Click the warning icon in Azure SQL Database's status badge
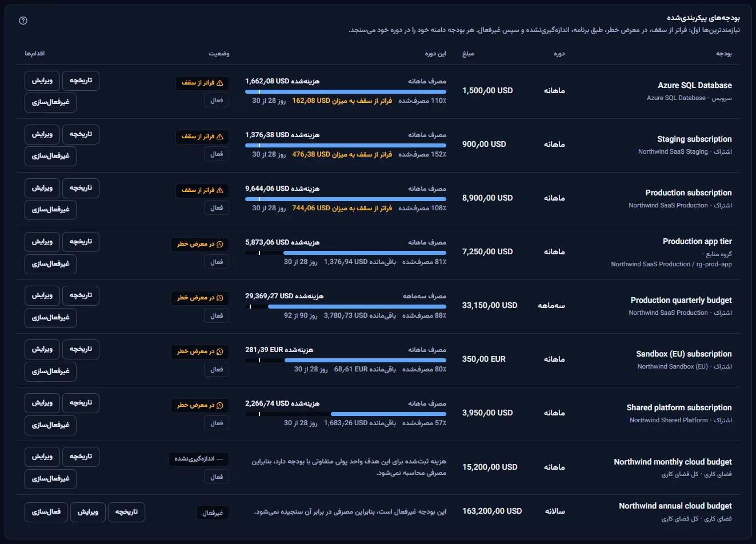This screenshot has width=756, height=544. 220,83
